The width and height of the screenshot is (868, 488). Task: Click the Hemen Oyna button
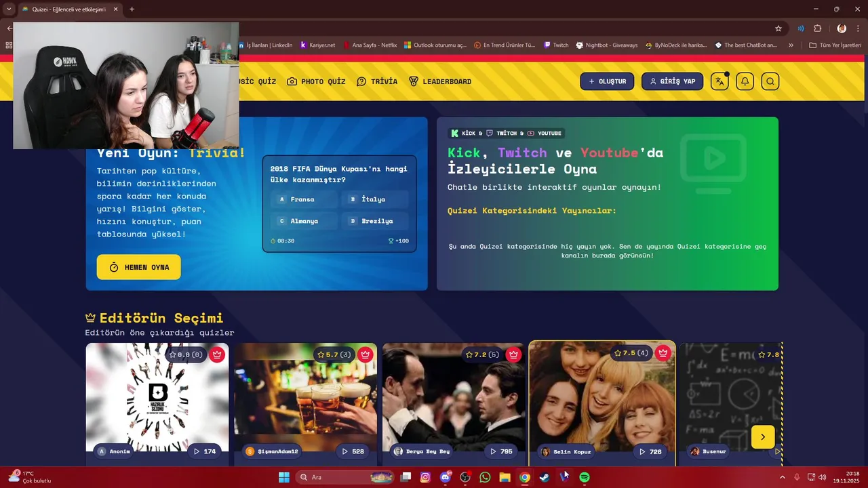point(138,267)
